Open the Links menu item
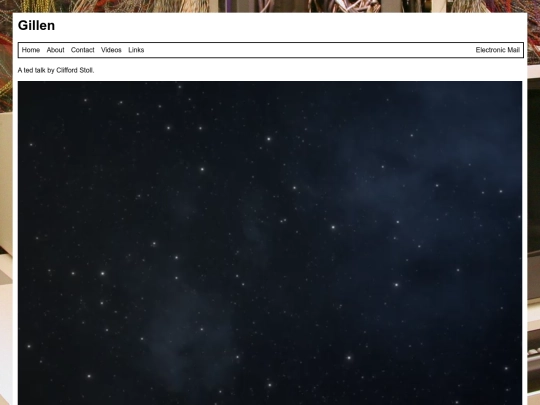 [x=136, y=50]
